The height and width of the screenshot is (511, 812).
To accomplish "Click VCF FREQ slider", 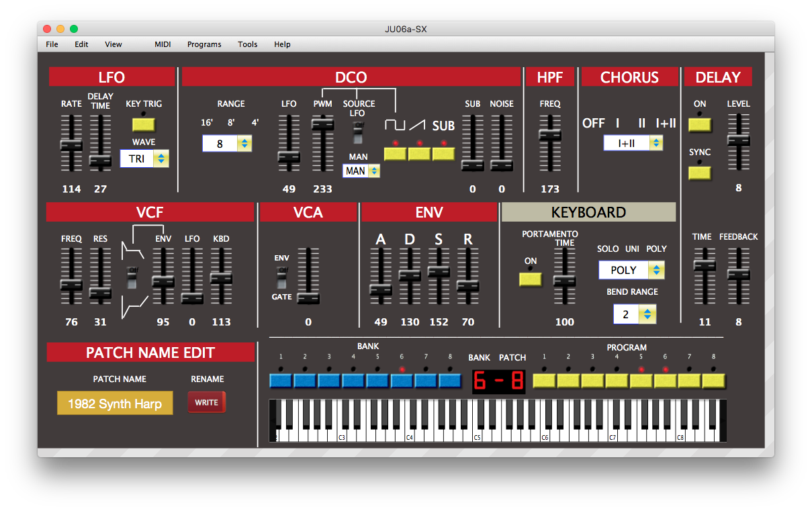I will pos(71,276).
